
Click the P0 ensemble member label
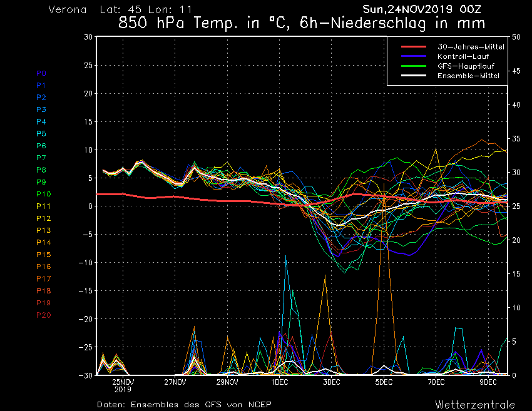coord(41,73)
